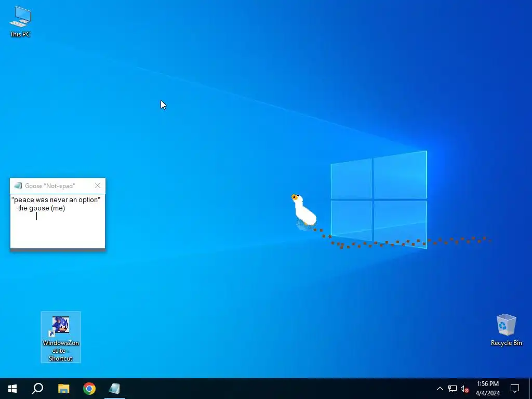Click Show desktop sliver at taskbar end
Screen dimensions: 532x399
[x=530, y=389]
